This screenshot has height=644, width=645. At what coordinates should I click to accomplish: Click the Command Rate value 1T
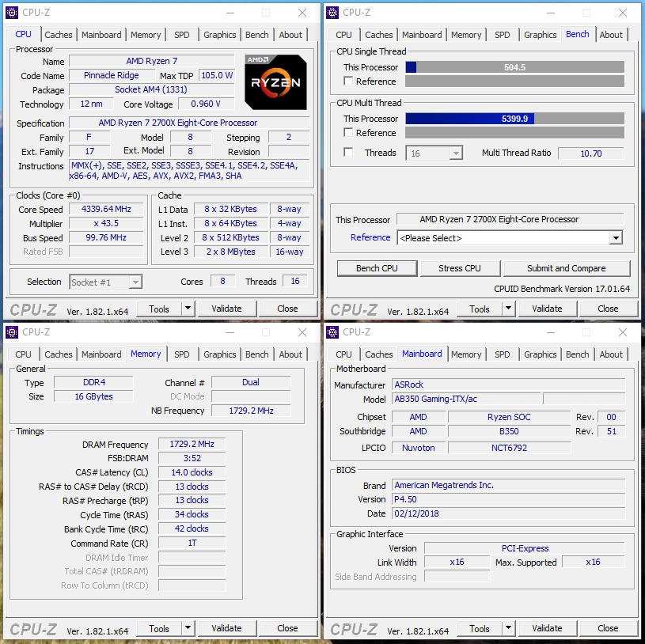click(x=192, y=543)
